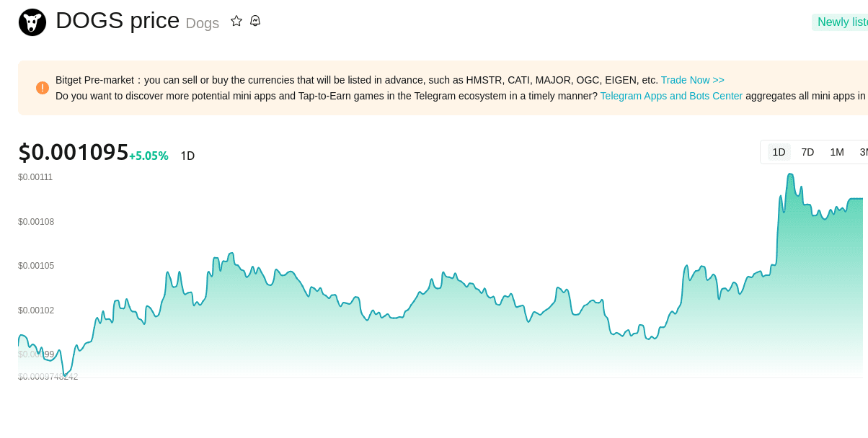Switch chart to the 7D range

[807, 152]
